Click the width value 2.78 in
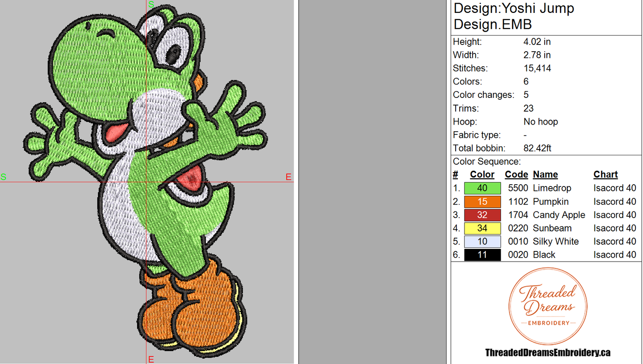The height and width of the screenshot is (364, 643). pos(537,55)
